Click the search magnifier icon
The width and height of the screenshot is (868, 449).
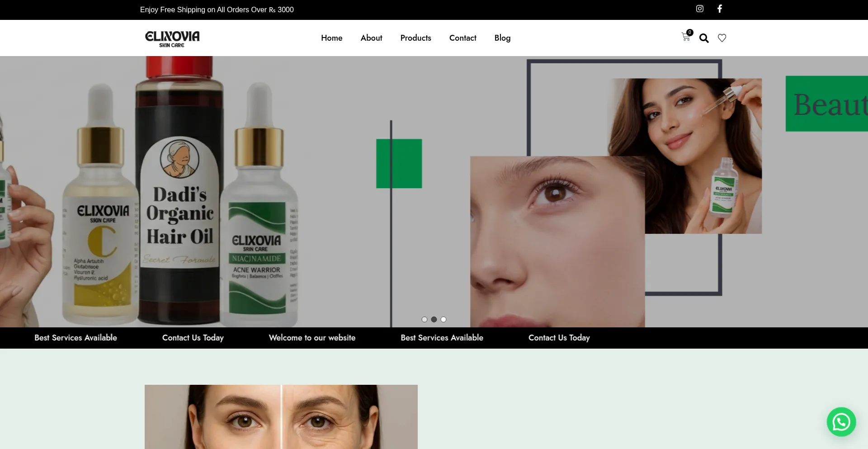(704, 38)
